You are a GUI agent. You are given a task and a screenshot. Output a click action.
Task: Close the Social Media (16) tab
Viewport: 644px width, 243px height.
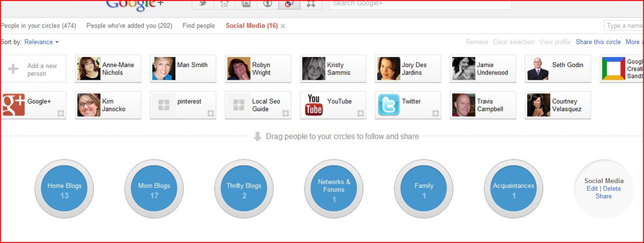(x=283, y=26)
